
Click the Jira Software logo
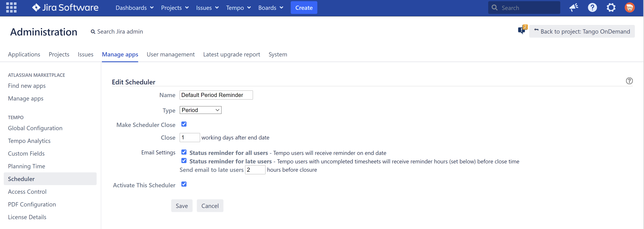65,7
